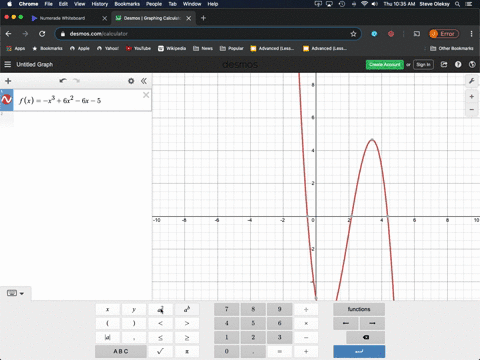Open Spotlight search in menu bar

click(x=458, y=4)
